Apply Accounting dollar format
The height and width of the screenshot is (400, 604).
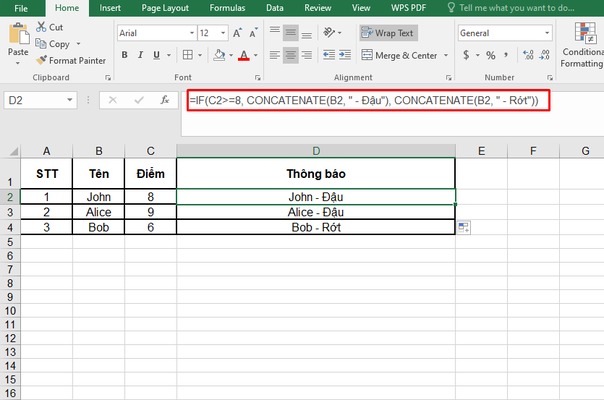coord(466,55)
